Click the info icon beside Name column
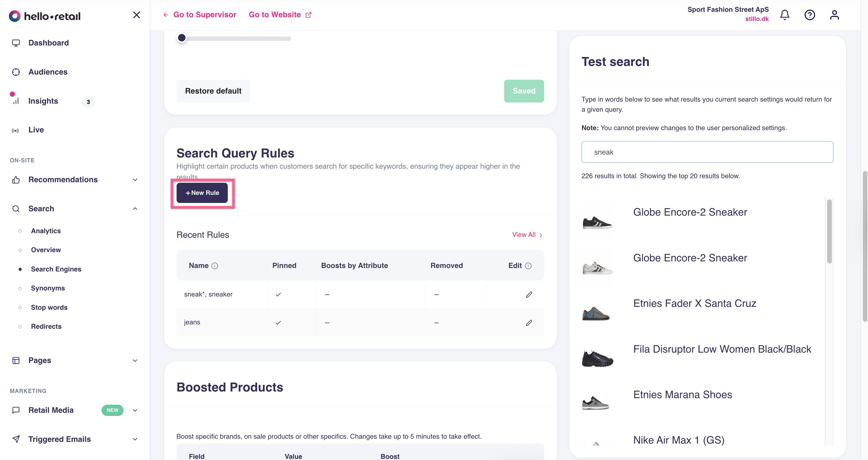 215,266
